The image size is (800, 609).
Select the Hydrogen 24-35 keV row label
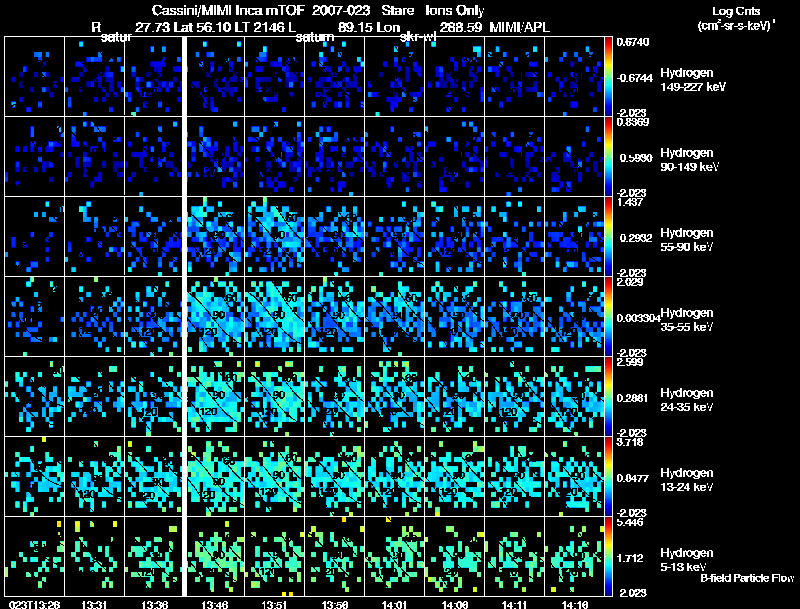pyautogui.click(x=687, y=400)
